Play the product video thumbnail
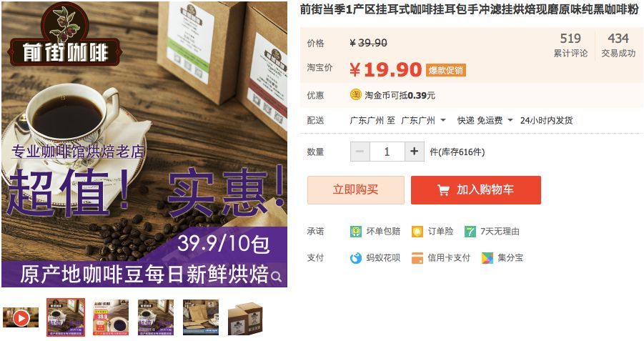This screenshot has width=644, height=341. [21, 317]
